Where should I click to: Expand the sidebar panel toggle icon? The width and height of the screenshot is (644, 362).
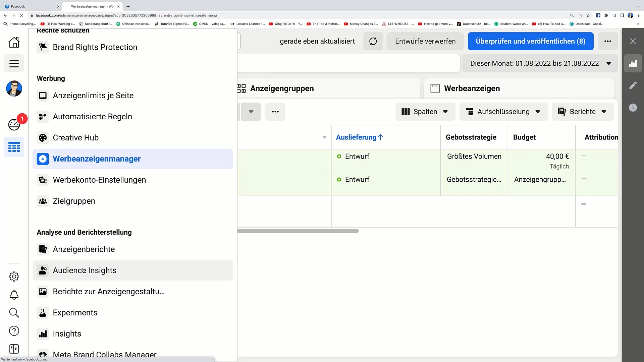click(x=14, y=349)
